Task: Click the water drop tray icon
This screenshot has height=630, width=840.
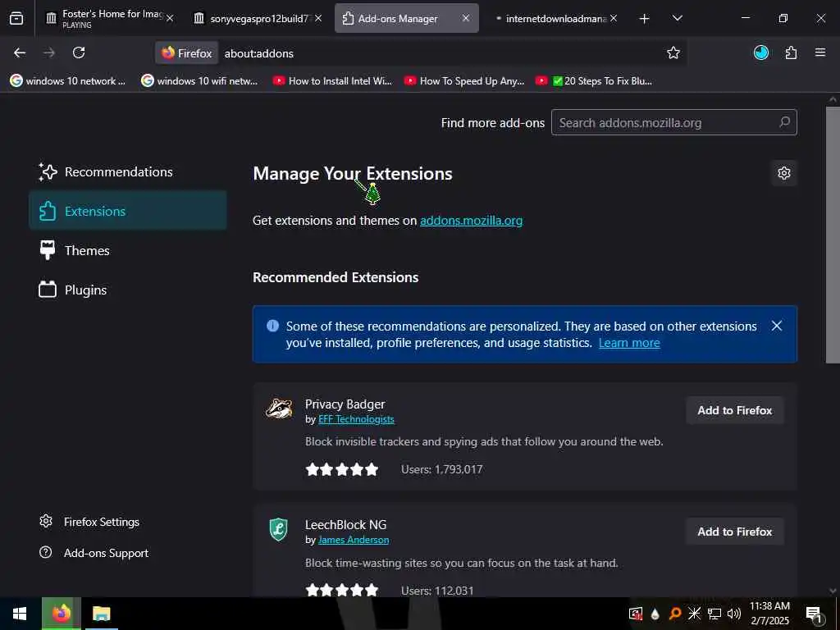Action: (x=655, y=614)
